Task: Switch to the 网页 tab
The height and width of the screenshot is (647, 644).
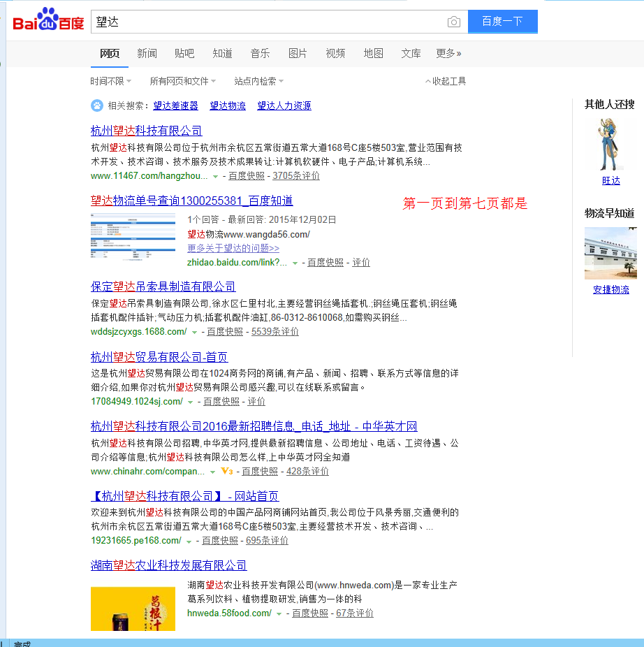Action: click(110, 54)
